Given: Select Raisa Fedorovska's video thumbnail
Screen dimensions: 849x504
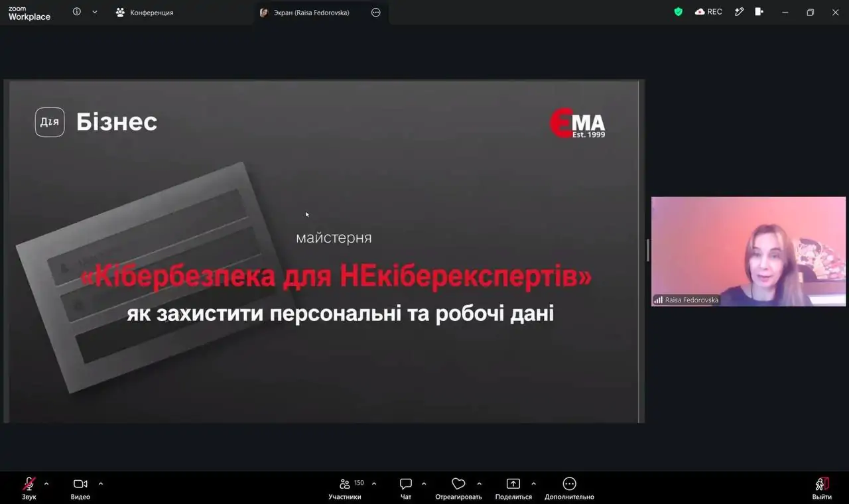Looking at the screenshot, I should point(748,251).
